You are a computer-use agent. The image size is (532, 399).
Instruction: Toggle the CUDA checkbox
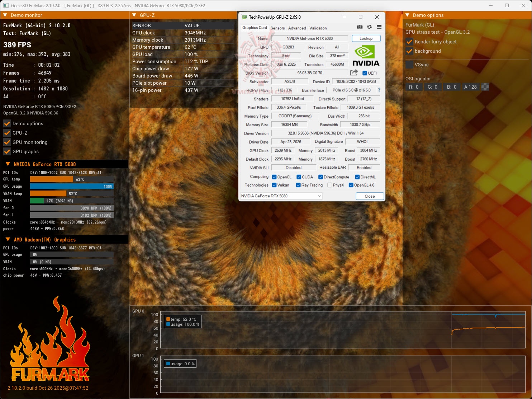click(299, 177)
